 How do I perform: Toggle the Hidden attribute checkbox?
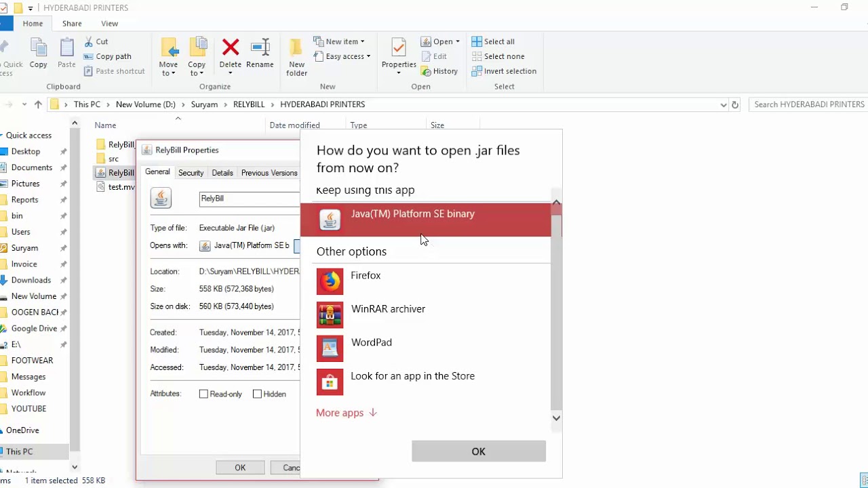coord(257,394)
